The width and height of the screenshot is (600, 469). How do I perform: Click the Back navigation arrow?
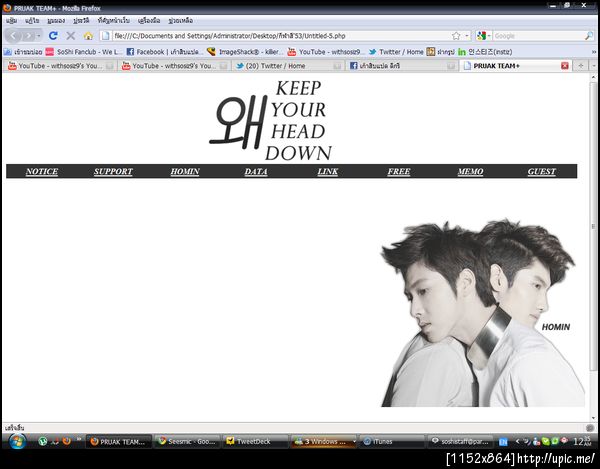point(13,36)
